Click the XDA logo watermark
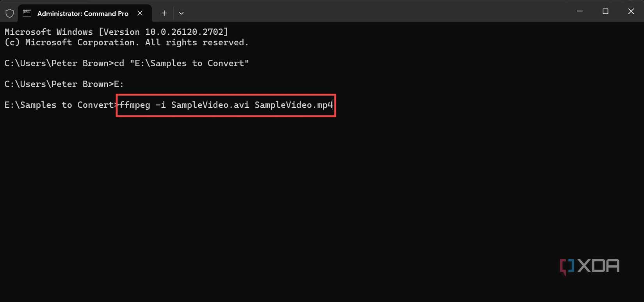 [589, 266]
